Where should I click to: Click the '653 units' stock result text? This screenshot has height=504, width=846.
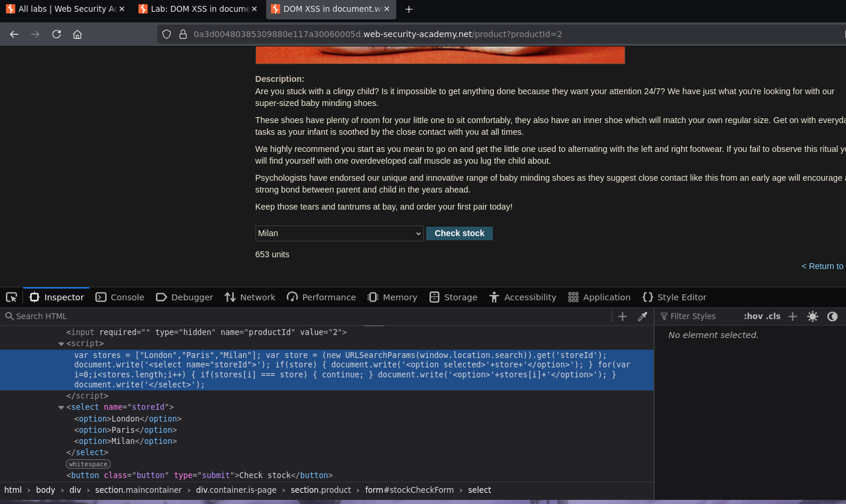pos(272,254)
